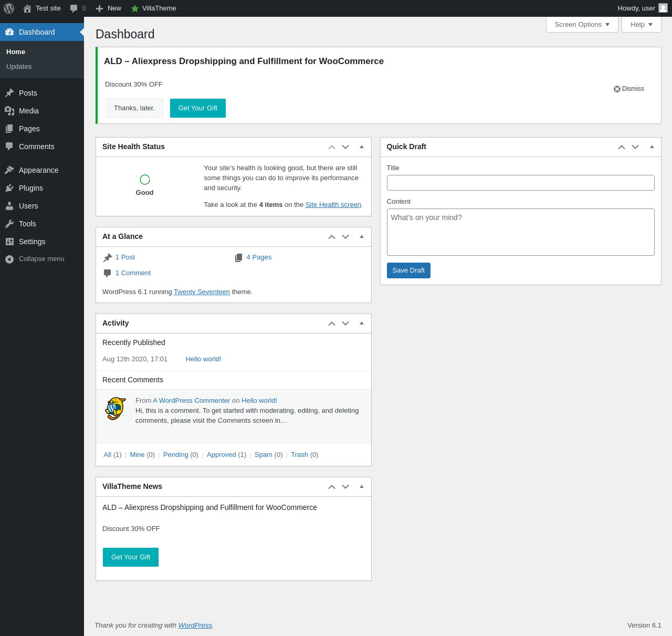Image resolution: width=672 pixels, height=636 pixels.
Task: Click the Plugins plug icon
Action: coord(9,188)
